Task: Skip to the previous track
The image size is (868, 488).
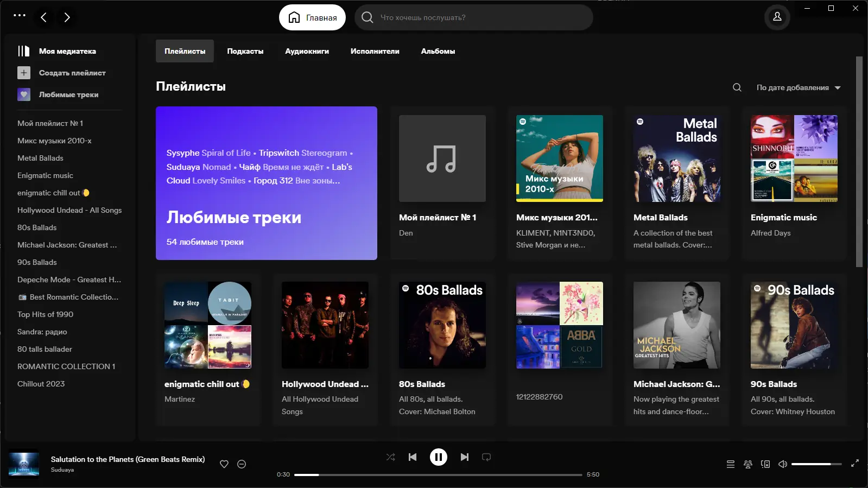Action: tap(413, 457)
